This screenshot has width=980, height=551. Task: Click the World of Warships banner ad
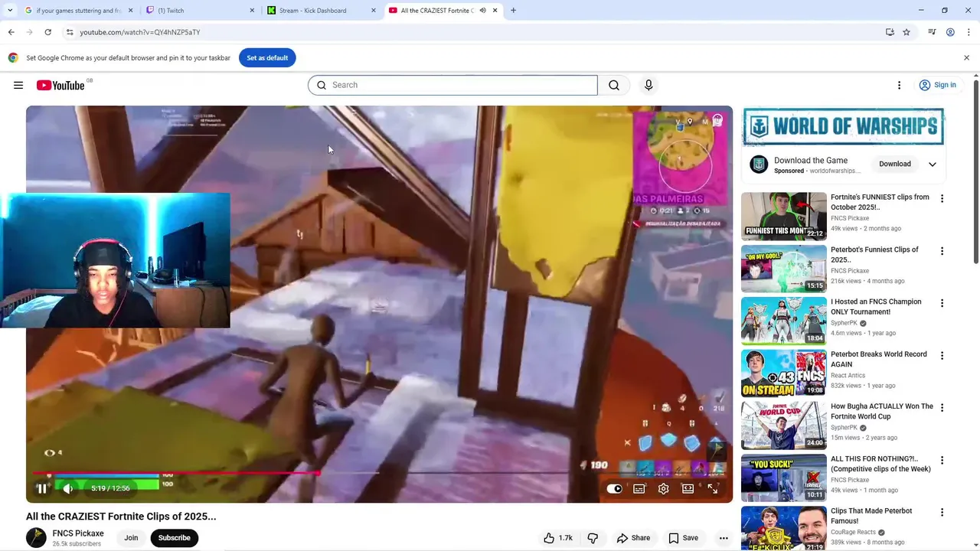click(x=843, y=126)
